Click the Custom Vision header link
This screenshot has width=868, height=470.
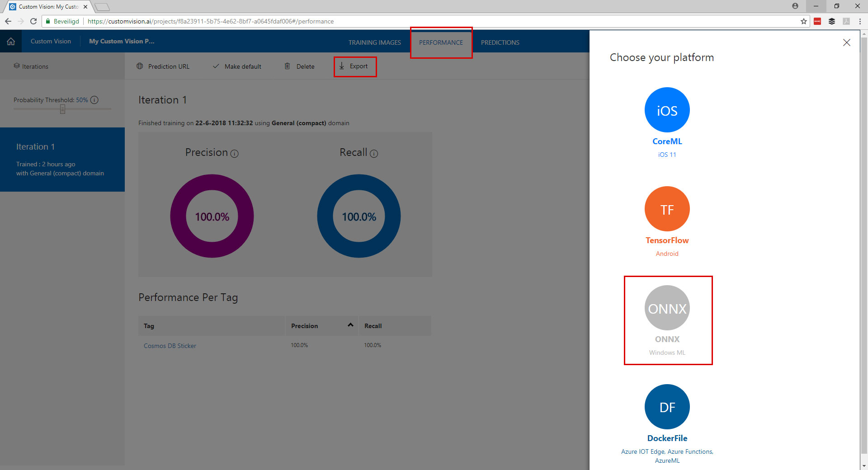click(51, 41)
